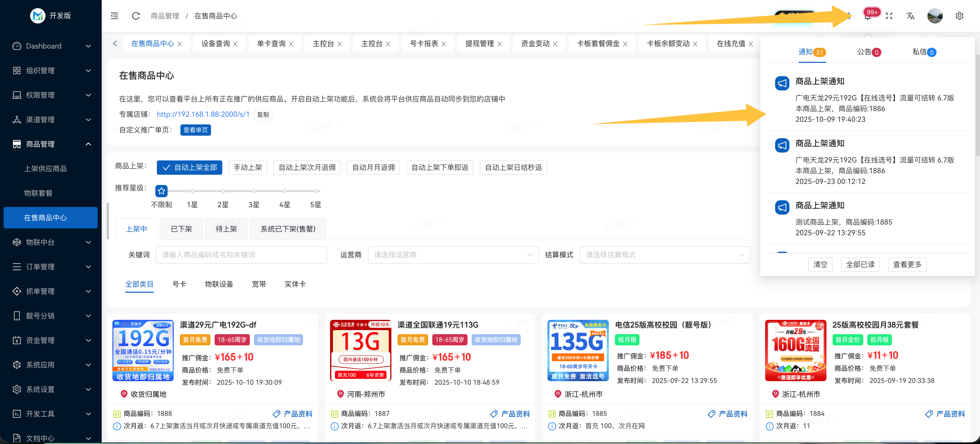Collapse sidebar with the menu fold icon
This screenshot has width=980, height=444.
114,16
